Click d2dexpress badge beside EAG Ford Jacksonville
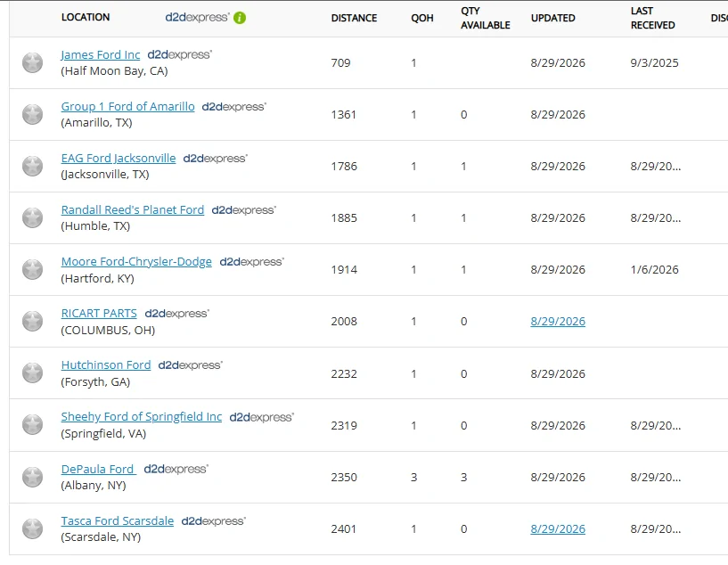Viewport: 728px width, 565px height. point(216,159)
